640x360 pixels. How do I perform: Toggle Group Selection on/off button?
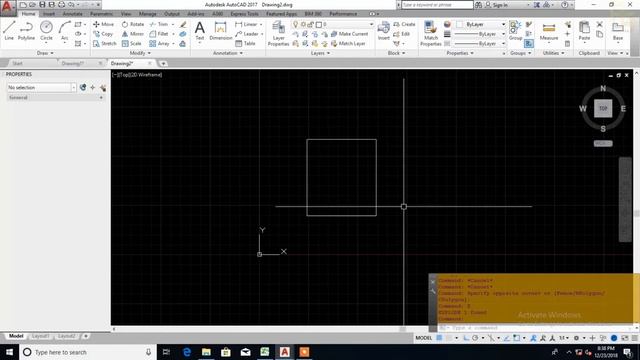coord(529,44)
